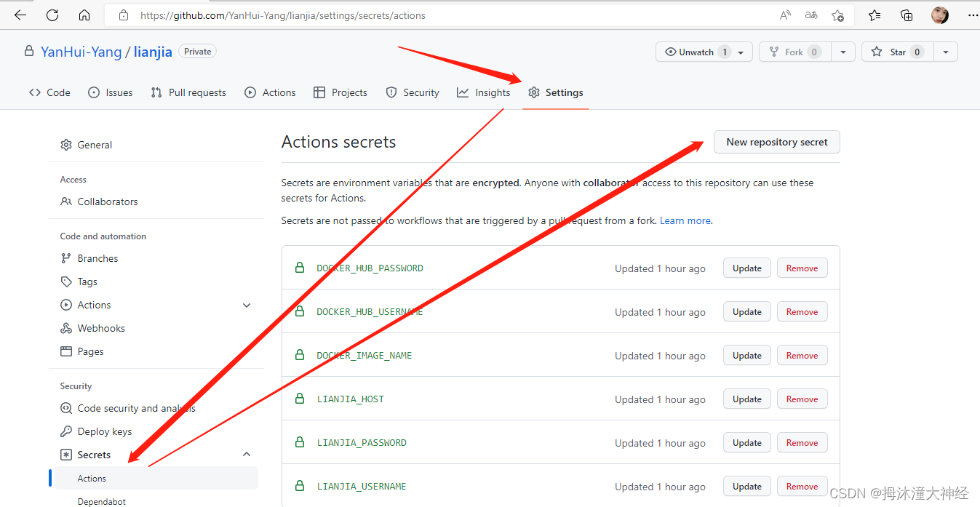Remove the DOCKER_HUB_USERNAME secret
This screenshot has height=507, width=980.
pyautogui.click(x=802, y=312)
